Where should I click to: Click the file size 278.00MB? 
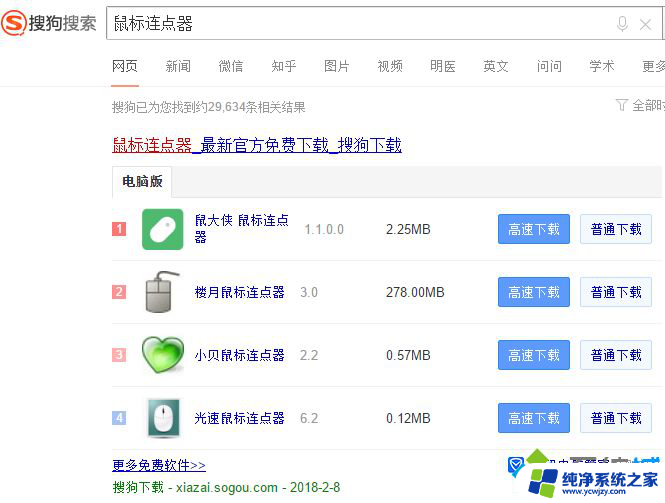(415, 292)
